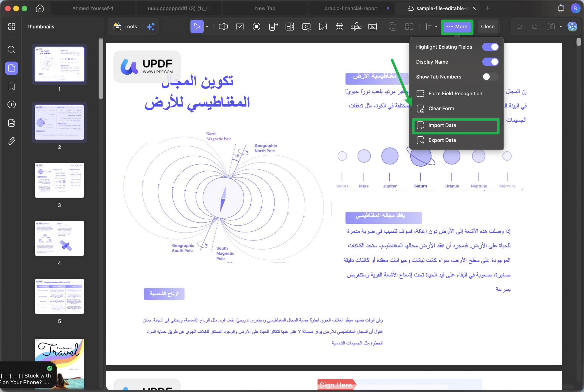This screenshot has width=584, height=392.
Task: Click the create multiple copies grid icon
Action: (409, 26)
